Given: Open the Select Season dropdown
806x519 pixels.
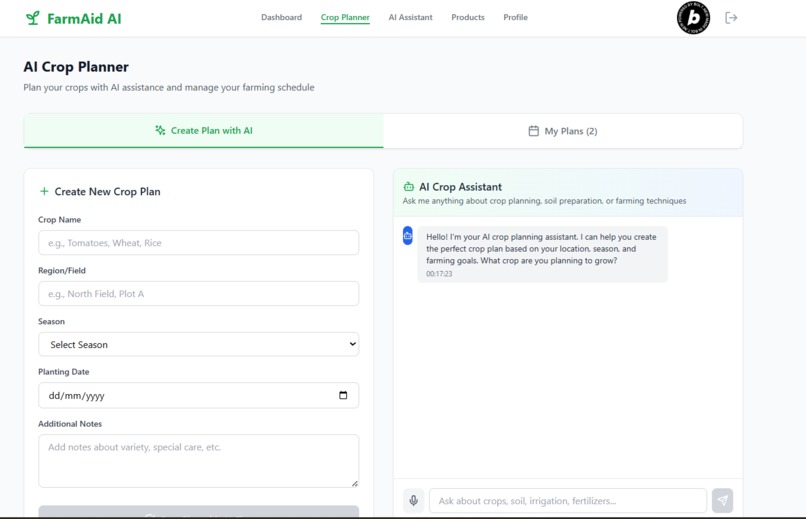Looking at the screenshot, I should [x=198, y=344].
